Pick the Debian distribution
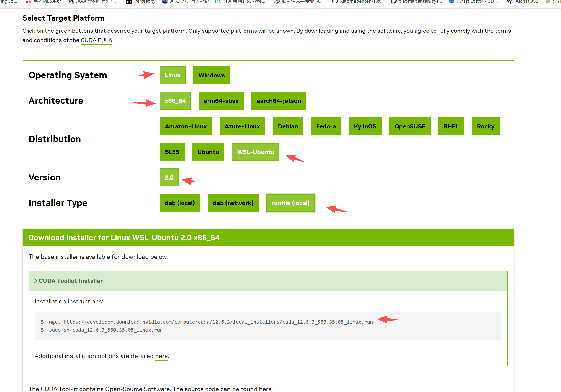This screenshot has height=392, width=561. 288,126
